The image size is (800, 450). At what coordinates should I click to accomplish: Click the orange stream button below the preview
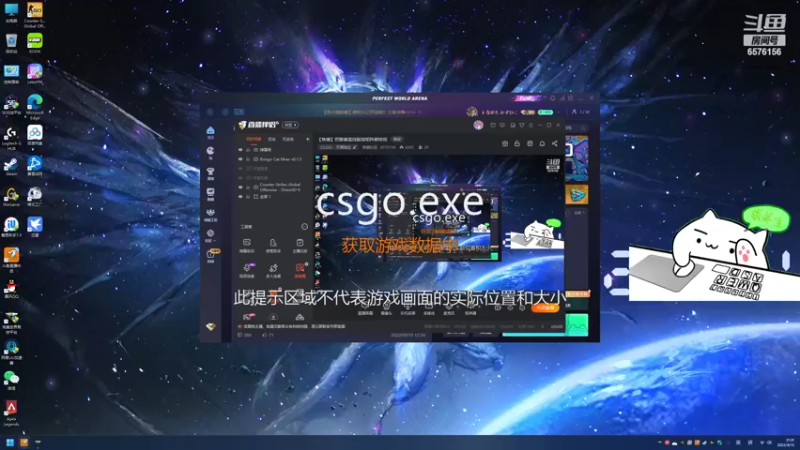(545, 308)
